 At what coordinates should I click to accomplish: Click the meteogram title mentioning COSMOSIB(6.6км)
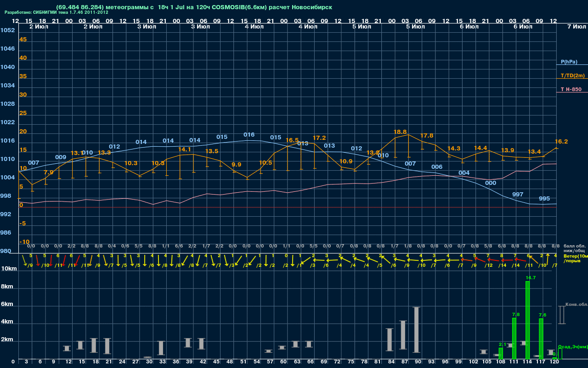pos(194,7)
